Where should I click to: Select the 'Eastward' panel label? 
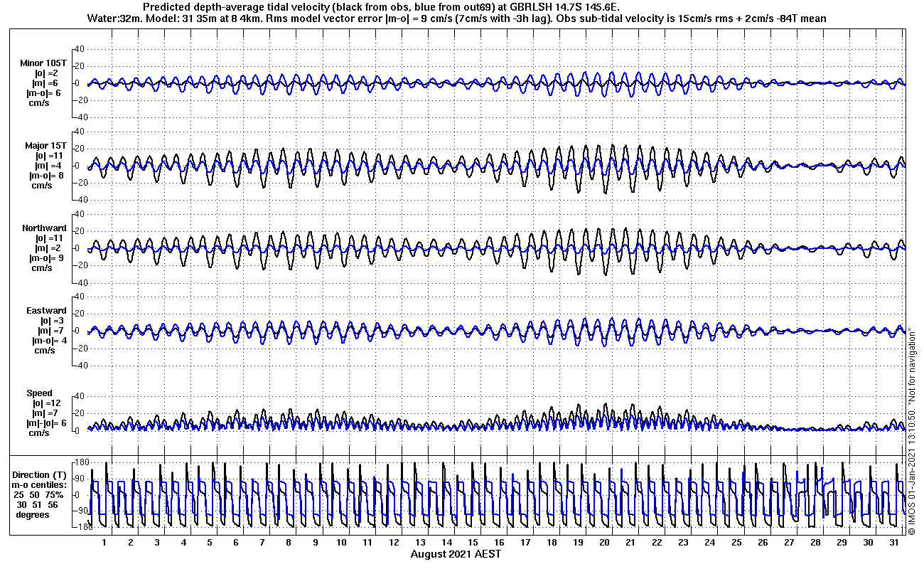click(x=46, y=311)
